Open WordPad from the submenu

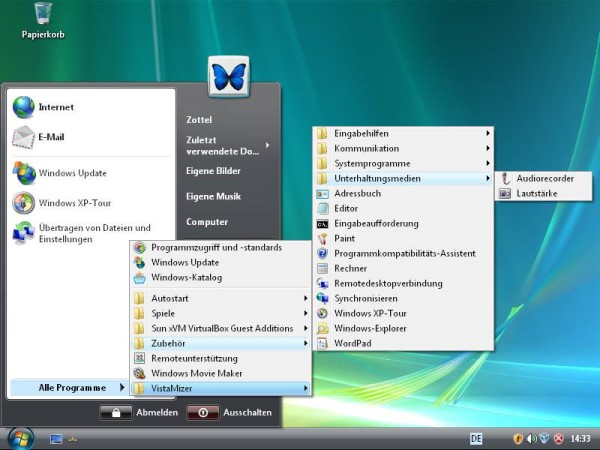click(x=352, y=343)
